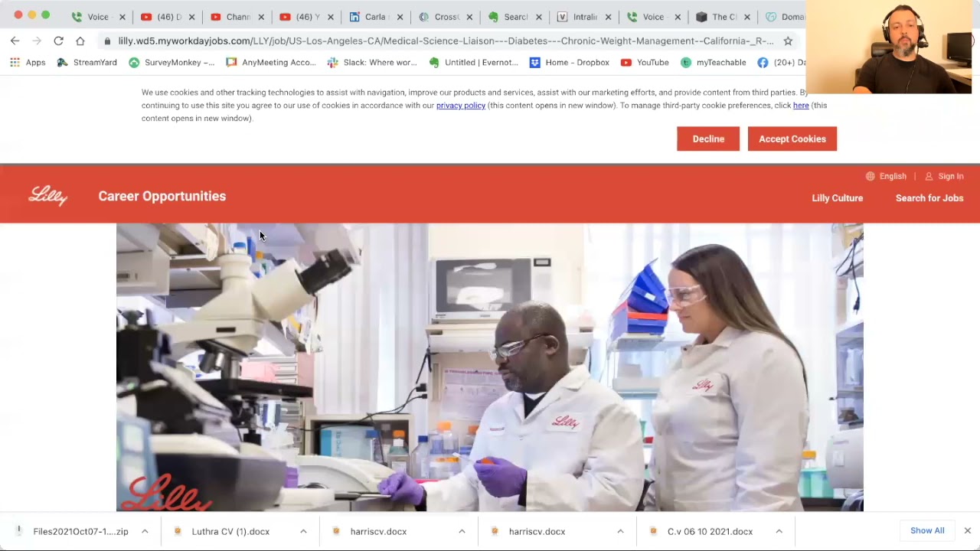This screenshot has width=980, height=551.
Task: Bookmark this page with the star
Action: (x=788, y=41)
